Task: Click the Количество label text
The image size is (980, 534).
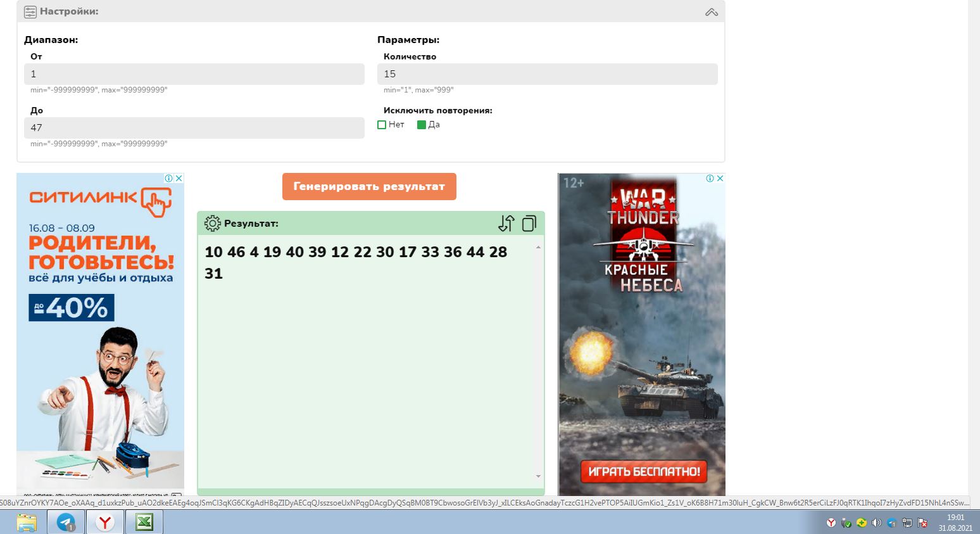Action: 410,56
